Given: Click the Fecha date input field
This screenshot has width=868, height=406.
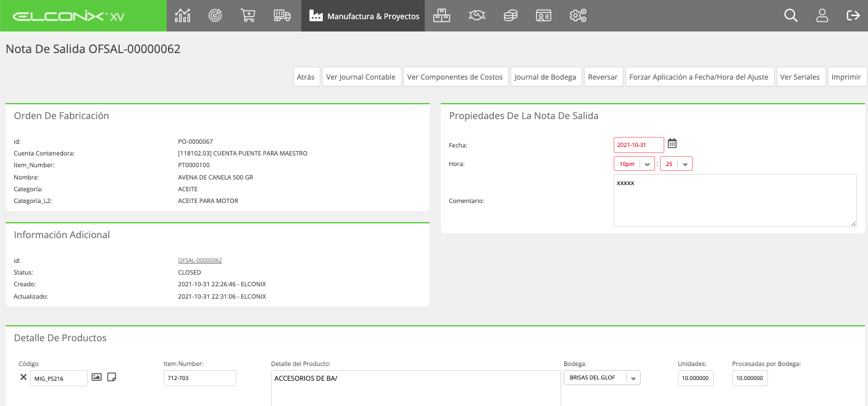Looking at the screenshot, I should pos(639,145).
